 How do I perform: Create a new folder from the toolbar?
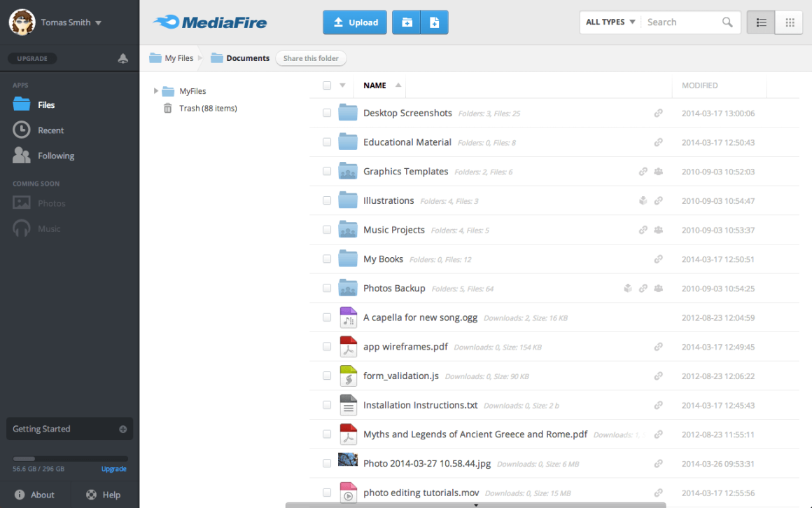coord(407,22)
